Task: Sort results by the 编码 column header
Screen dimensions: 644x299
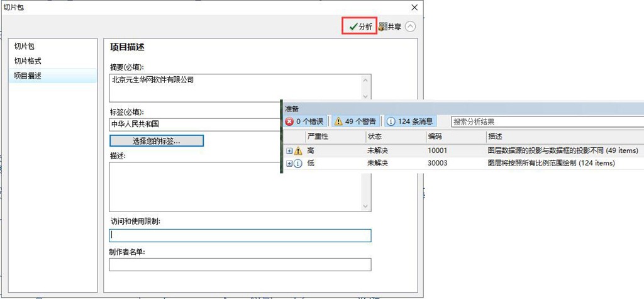Action: pos(435,137)
